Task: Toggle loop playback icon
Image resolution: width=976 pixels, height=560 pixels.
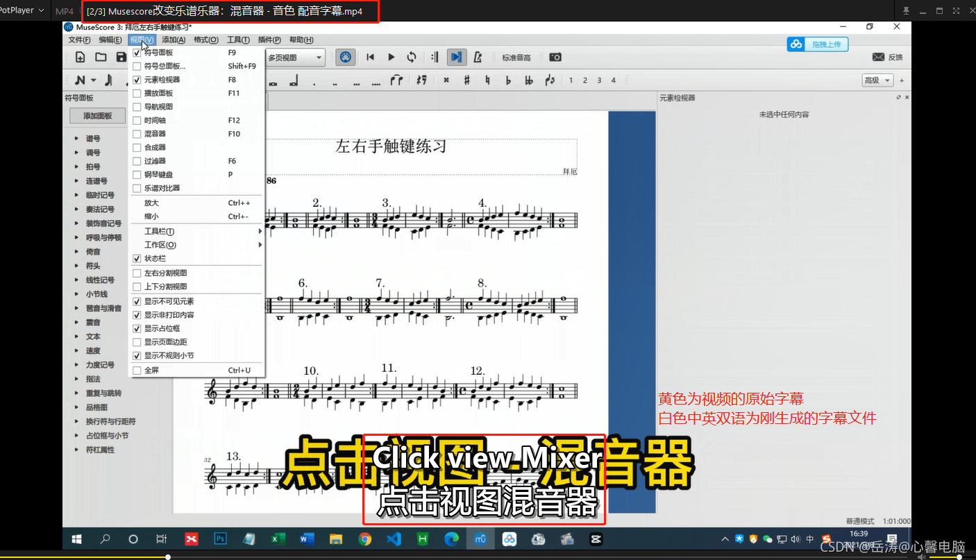Action: pos(412,58)
